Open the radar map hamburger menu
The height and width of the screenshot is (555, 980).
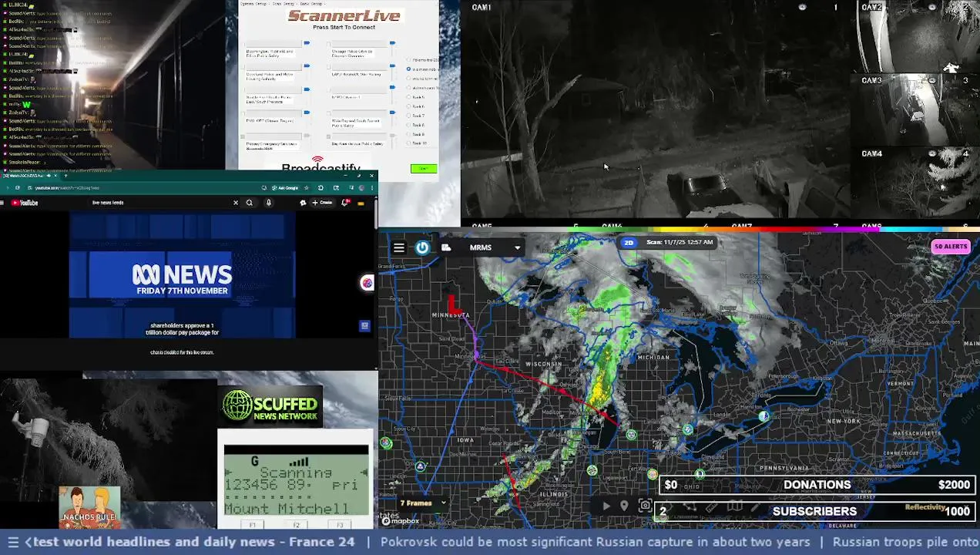[398, 247]
